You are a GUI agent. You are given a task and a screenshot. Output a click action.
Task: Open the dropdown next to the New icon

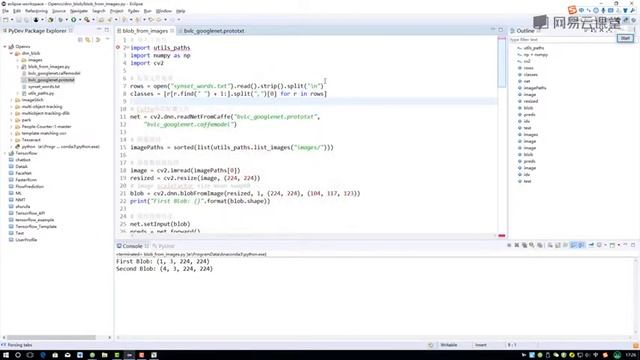(12, 20)
